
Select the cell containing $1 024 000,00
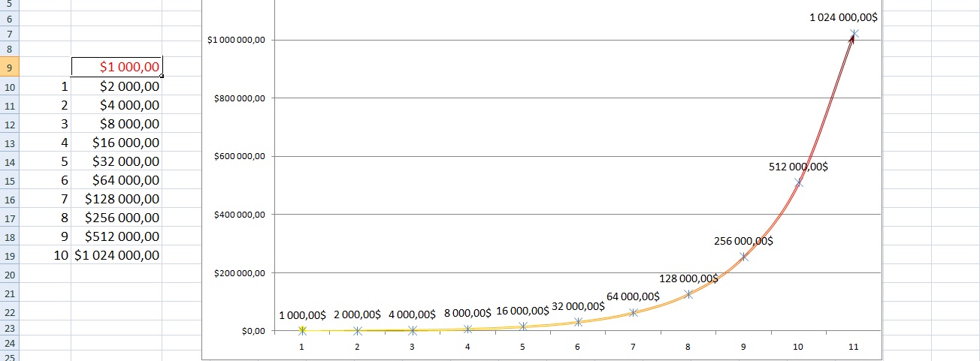pyautogui.click(x=117, y=255)
